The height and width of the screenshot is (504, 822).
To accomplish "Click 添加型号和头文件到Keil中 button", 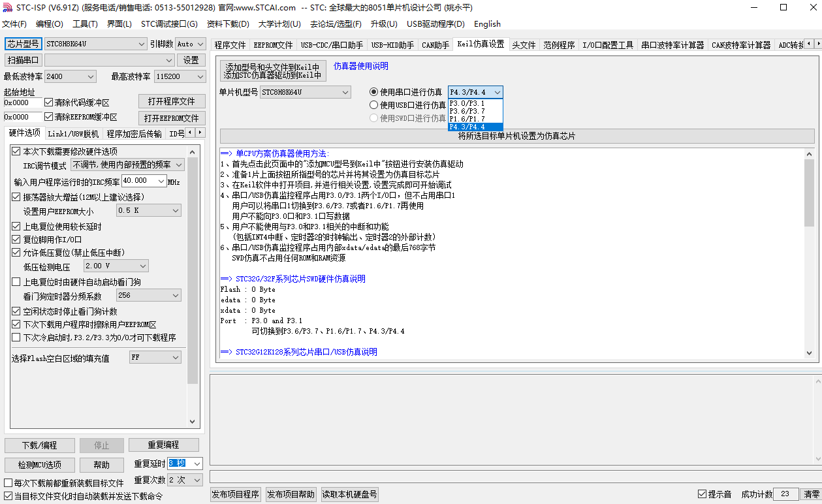I will click(273, 71).
